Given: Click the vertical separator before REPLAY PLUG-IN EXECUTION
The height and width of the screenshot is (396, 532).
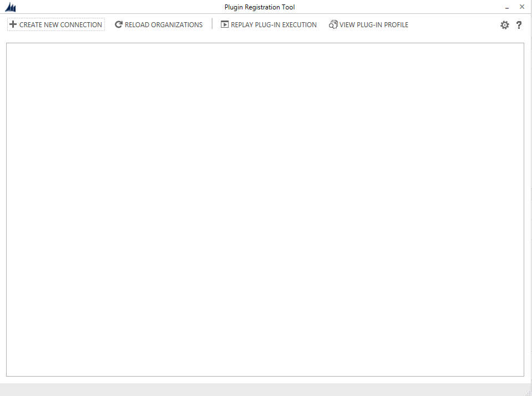Looking at the screenshot, I should tap(212, 24).
